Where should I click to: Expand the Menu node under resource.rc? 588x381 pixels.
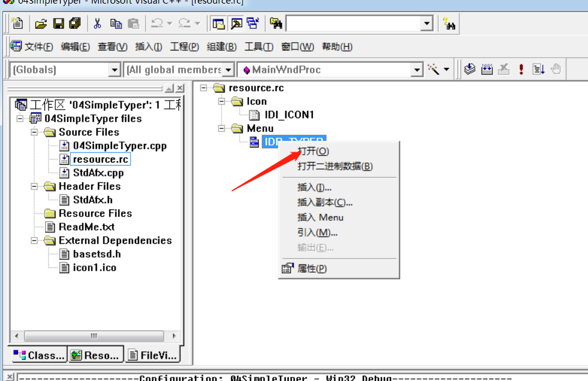[x=221, y=128]
